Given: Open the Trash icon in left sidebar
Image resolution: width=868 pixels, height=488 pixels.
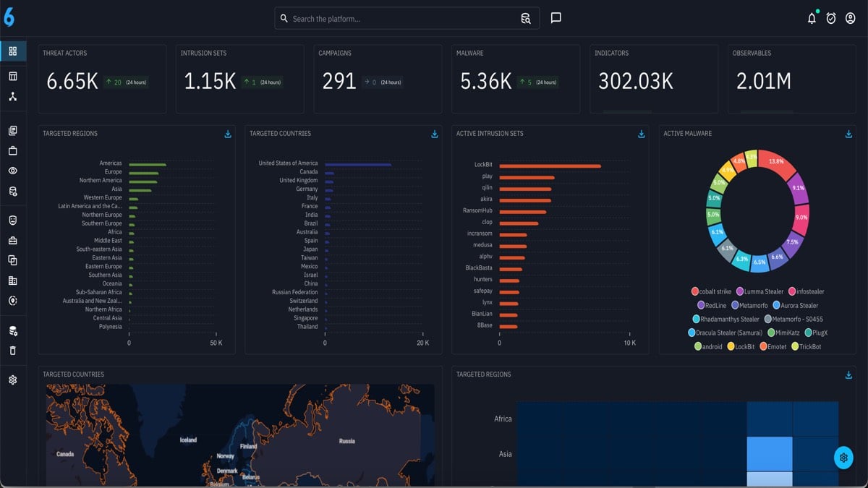Looking at the screenshot, I should (12, 350).
